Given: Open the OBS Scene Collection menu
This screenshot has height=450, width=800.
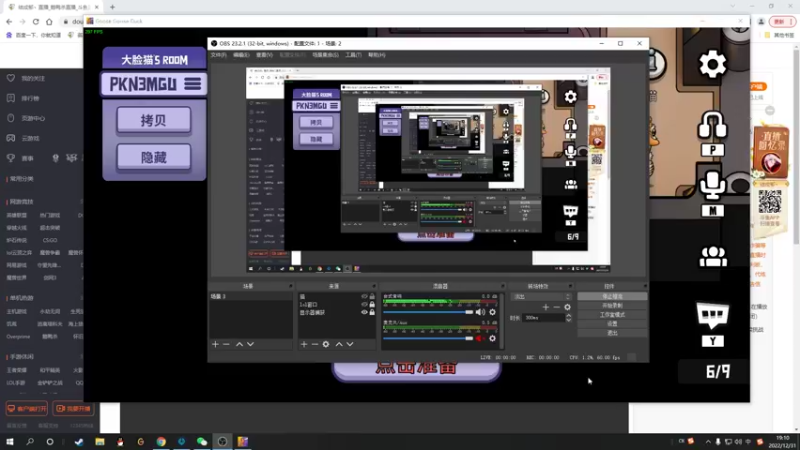Looking at the screenshot, I should [x=326, y=55].
